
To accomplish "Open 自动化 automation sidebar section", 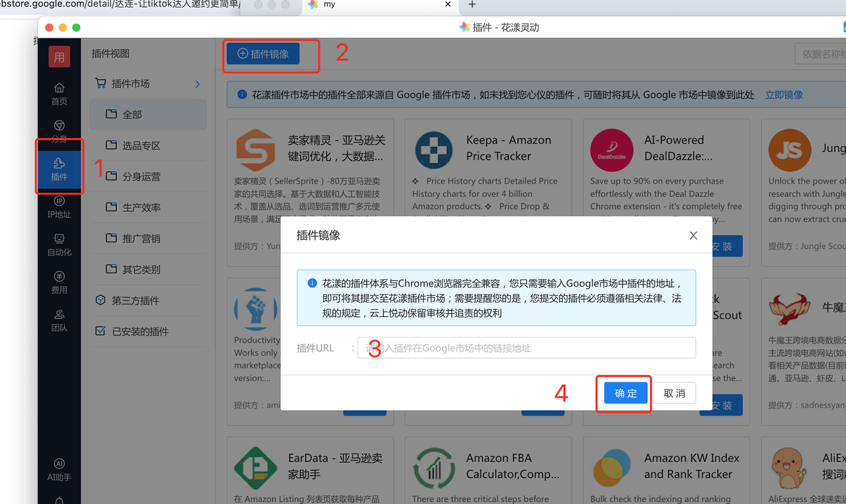I will click(x=59, y=244).
